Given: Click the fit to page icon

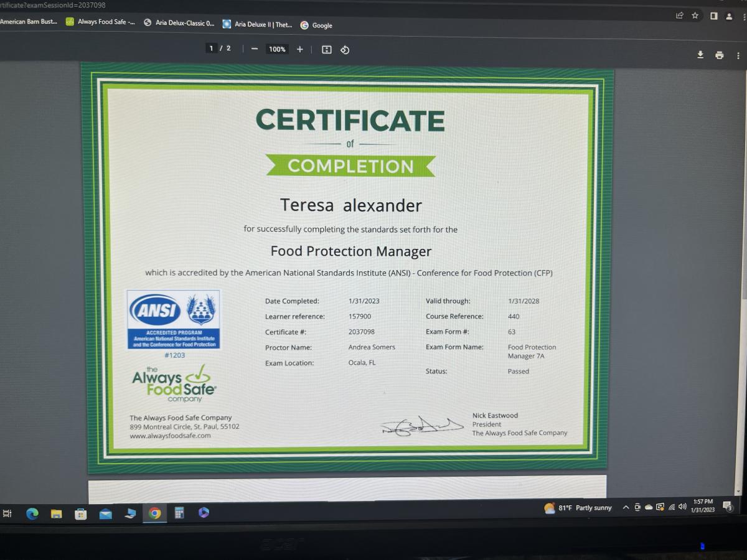Looking at the screenshot, I should (x=326, y=49).
